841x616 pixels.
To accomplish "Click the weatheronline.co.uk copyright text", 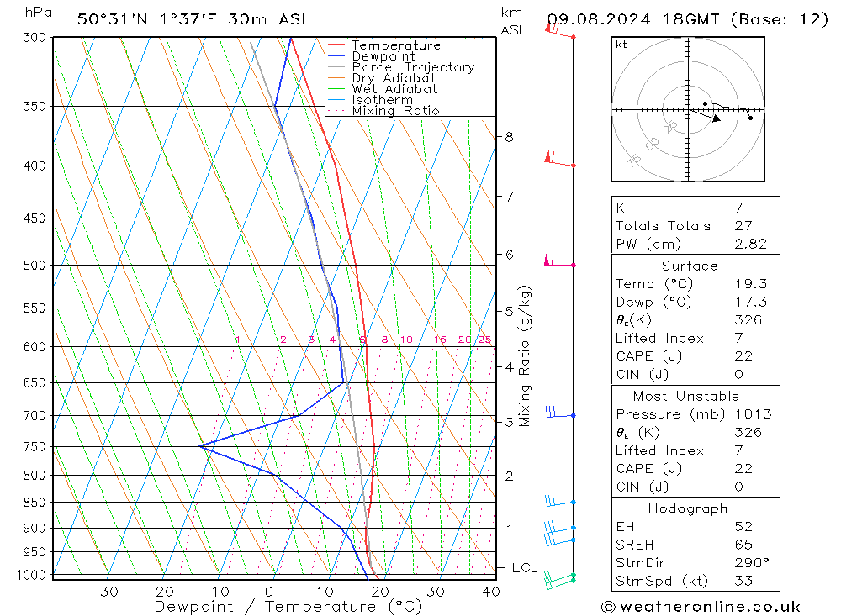I will pos(701,607).
